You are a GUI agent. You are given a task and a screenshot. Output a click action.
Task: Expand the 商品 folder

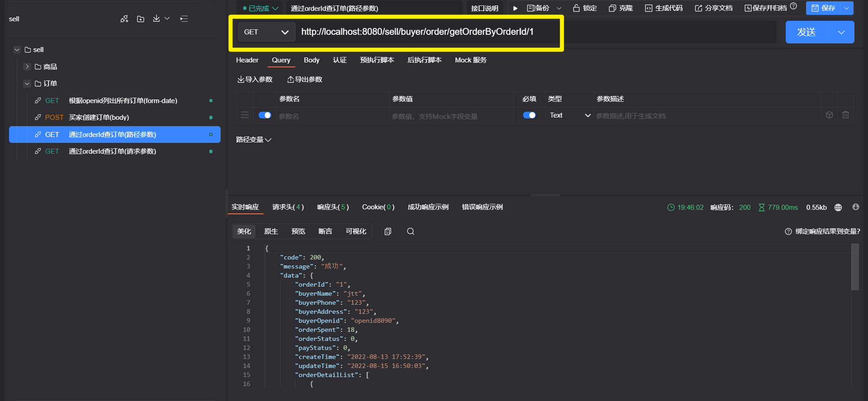(x=27, y=66)
